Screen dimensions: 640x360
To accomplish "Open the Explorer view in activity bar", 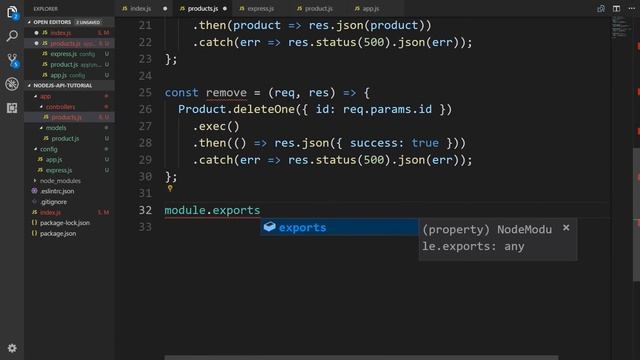I will coord(12,12).
